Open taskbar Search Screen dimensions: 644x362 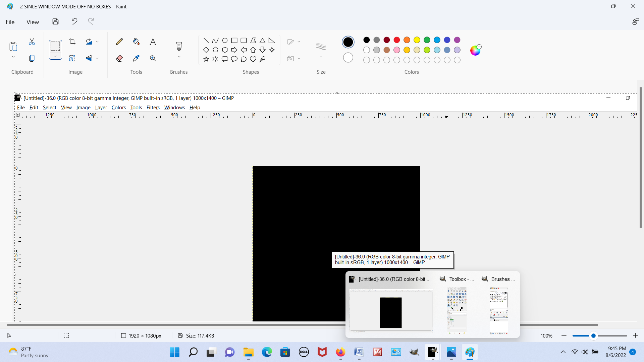(x=193, y=352)
